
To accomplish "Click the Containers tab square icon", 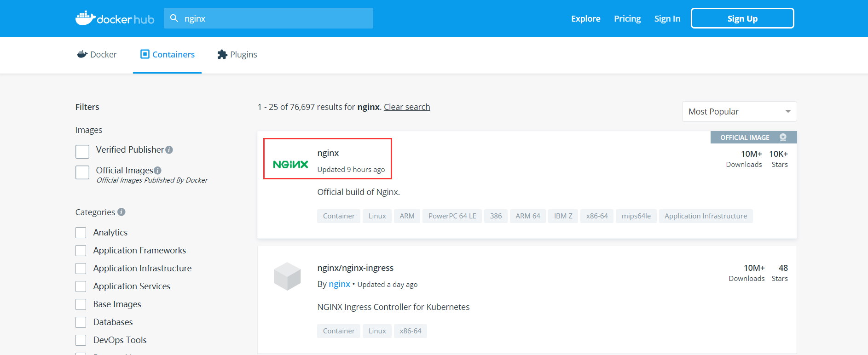I will [145, 54].
